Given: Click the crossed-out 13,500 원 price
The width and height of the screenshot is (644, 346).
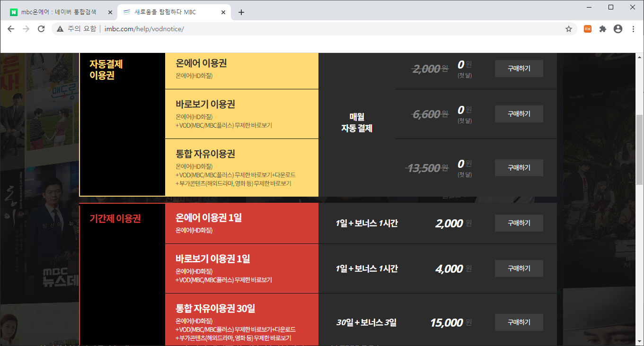Looking at the screenshot, I should point(427,168).
